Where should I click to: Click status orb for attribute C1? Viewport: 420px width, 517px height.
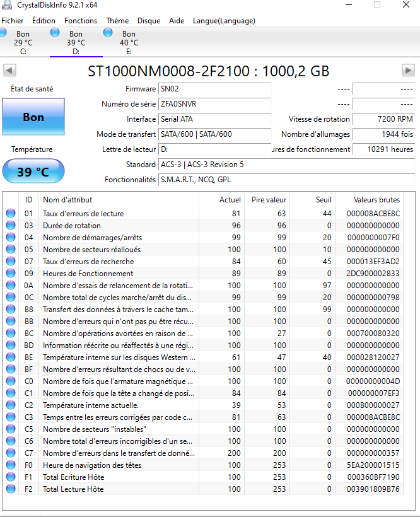point(11,393)
